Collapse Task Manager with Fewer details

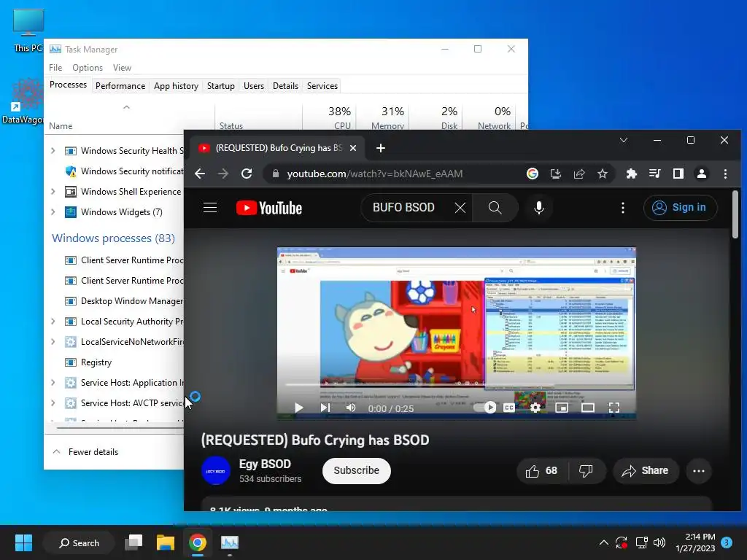coord(85,452)
